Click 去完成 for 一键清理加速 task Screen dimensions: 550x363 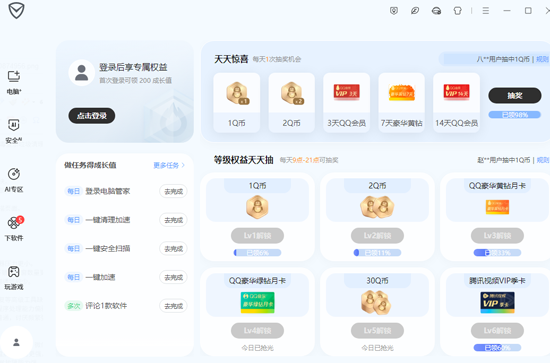(x=173, y=220)
